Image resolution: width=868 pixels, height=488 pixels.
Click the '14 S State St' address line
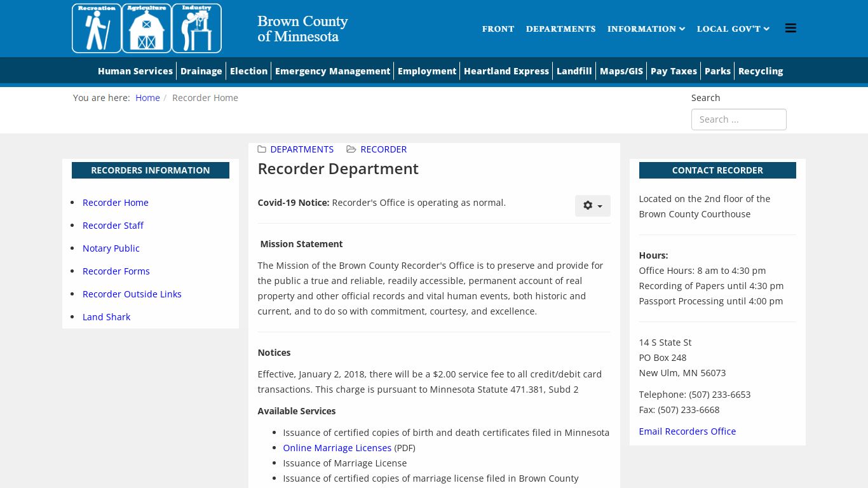click(665, 342)
